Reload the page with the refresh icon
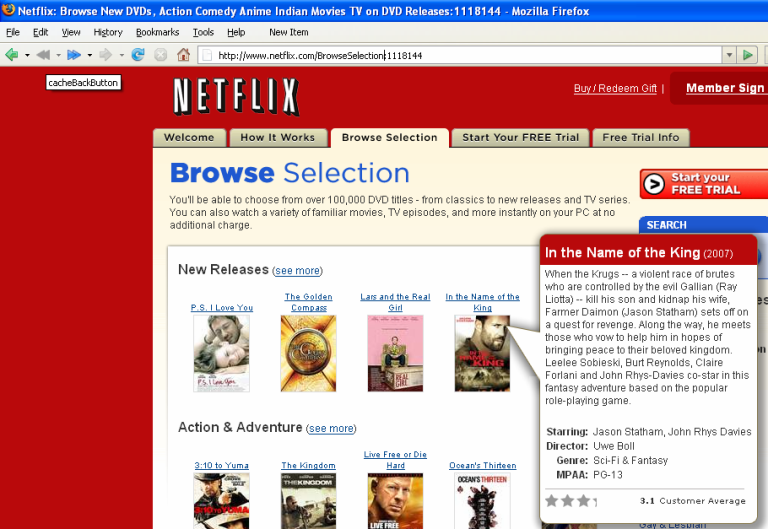The height and width of the screenshot is (529, 768). tap(138, 55)
